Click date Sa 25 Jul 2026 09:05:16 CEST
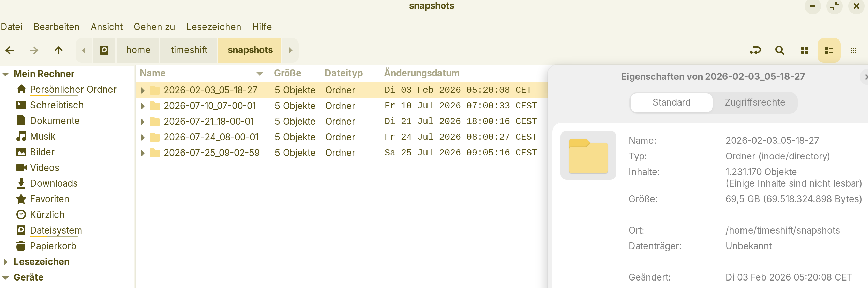The width and height of the screenshot is (868, 288). click(461, 153)
